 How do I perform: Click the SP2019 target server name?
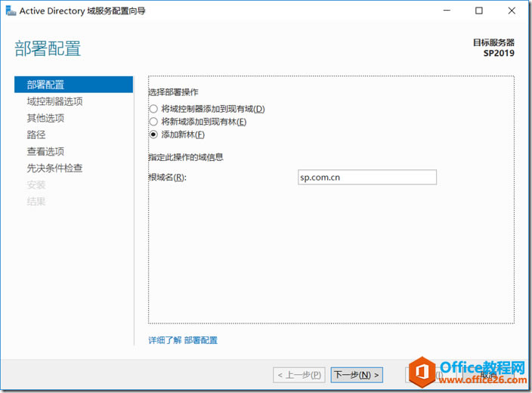(499, 54)
